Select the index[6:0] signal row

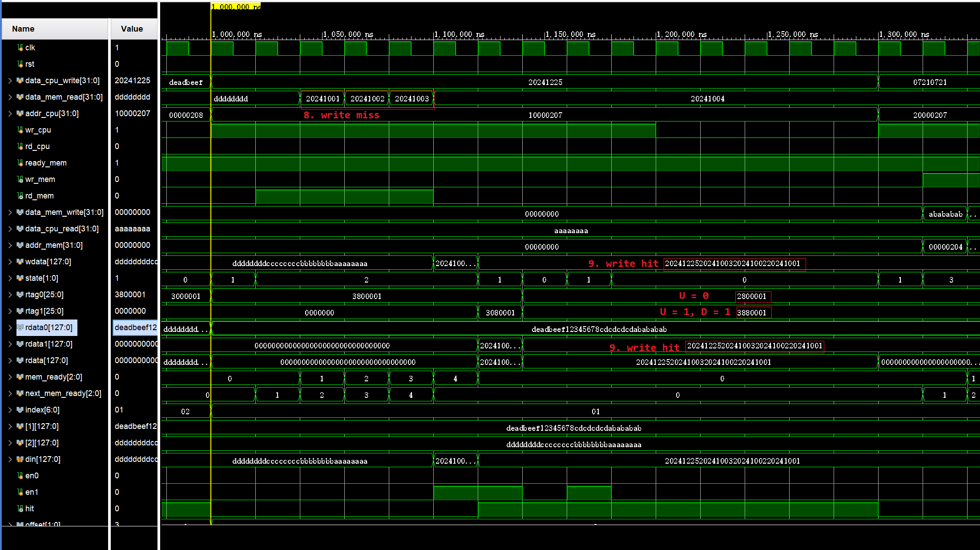(x=42, y=410)
